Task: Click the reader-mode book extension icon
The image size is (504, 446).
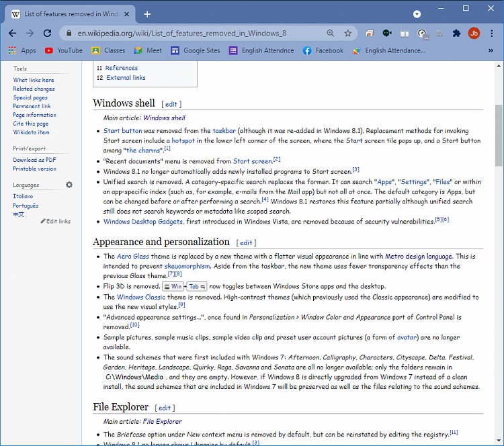Action: pyautogui.click(x=405, y=33)
